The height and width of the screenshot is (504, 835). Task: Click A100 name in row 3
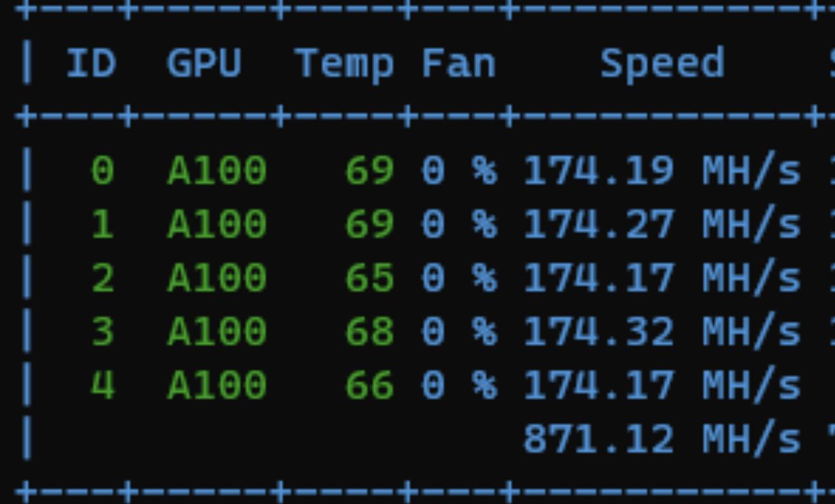tap(217, 332)
